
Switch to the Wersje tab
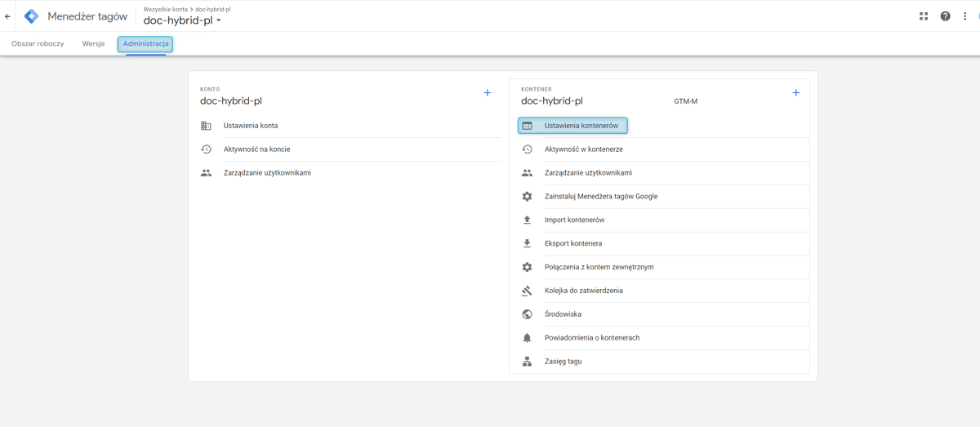pos(93,44)
